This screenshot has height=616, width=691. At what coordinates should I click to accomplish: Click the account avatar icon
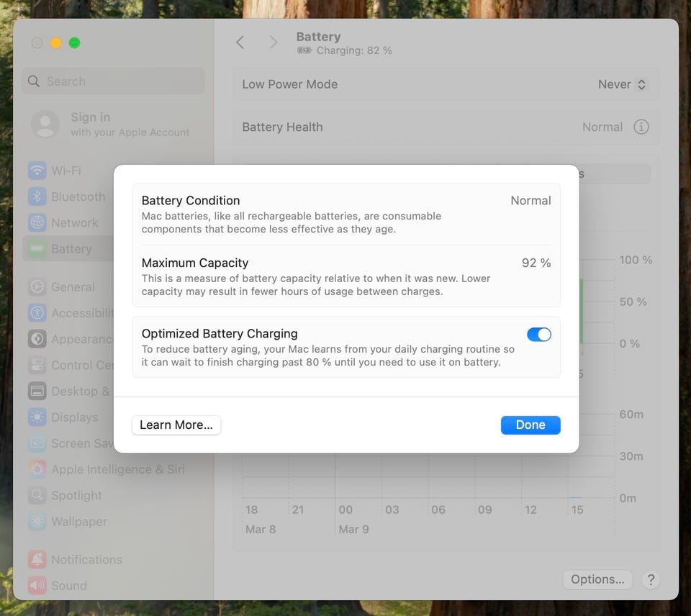click(45, 124)
